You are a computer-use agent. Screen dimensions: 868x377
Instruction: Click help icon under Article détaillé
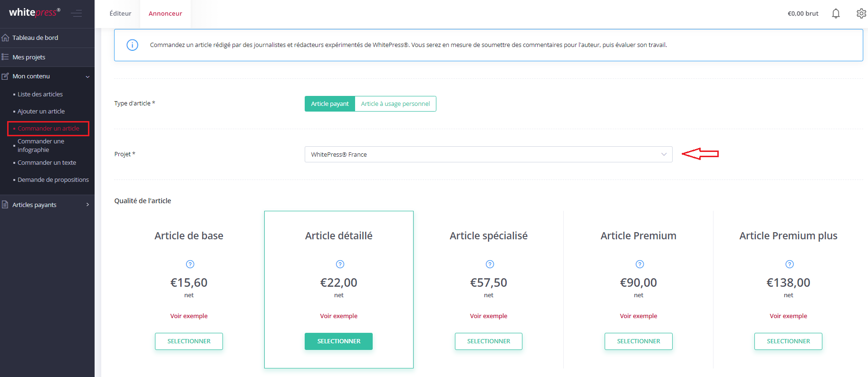click(x=340, y=264)
